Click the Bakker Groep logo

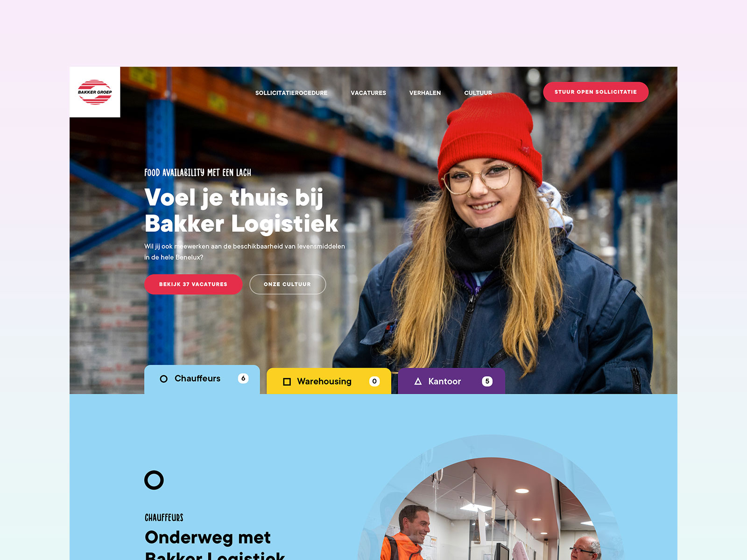click(95, 92)
